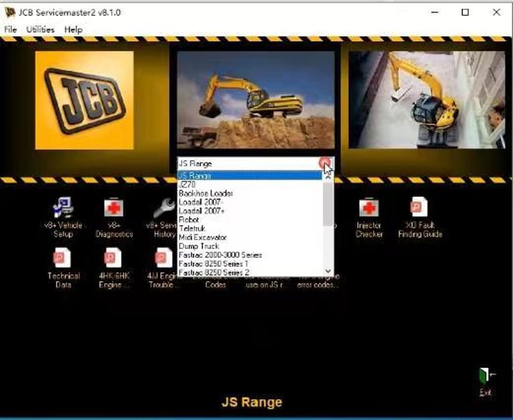Open the Utilities menu
Image resolution: width=513 pixels, height=420 pixels.
[41, 29]
